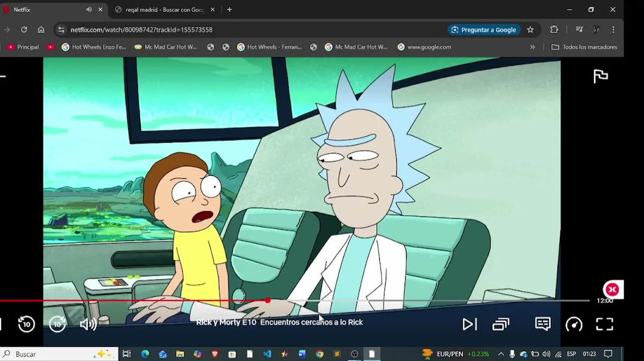The width and height of the screenshot is (644, 361).
Task: Open the 'Hot Wheels - Ferrari...' bookmark
Action: click(x=269, y=47)
